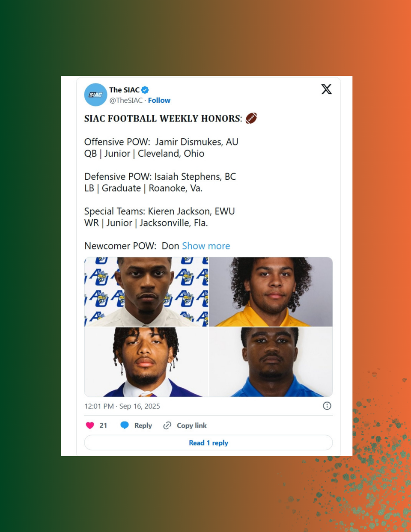411x532 pixels.
Task: Click the blue reply bubble icon
Action: click(125, 425)
